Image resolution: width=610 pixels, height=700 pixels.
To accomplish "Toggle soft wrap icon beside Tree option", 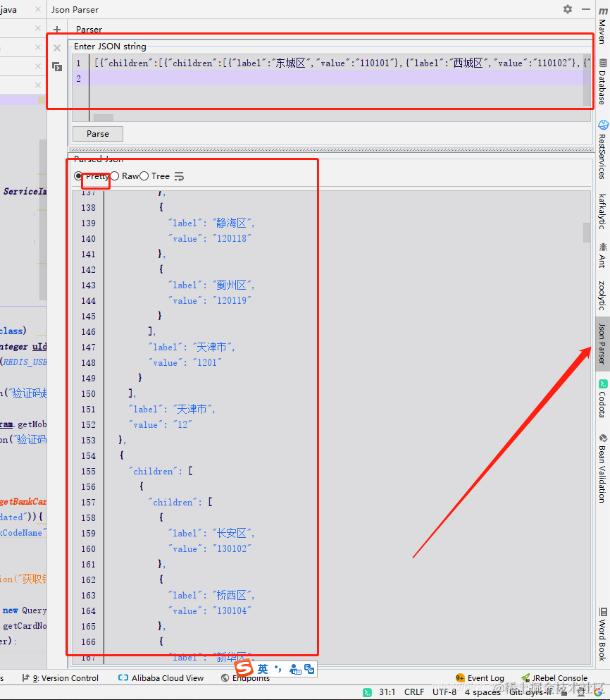I will tap(179, 176).
